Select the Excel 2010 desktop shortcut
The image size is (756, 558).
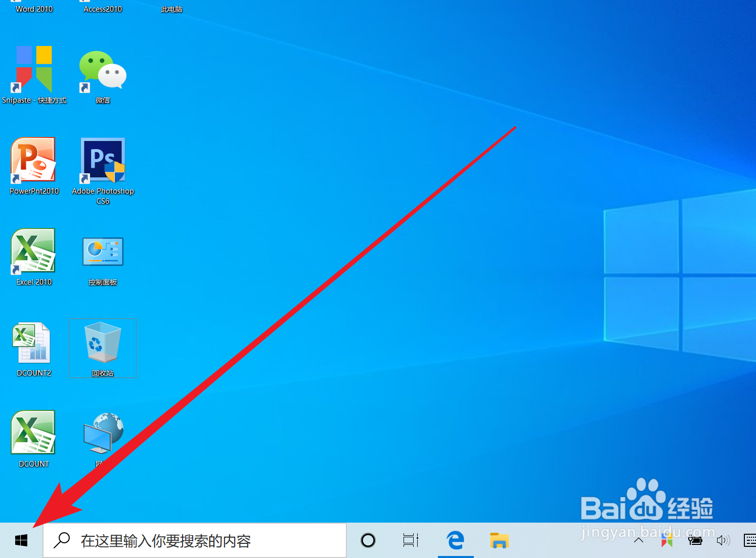(x=34, y=257)
